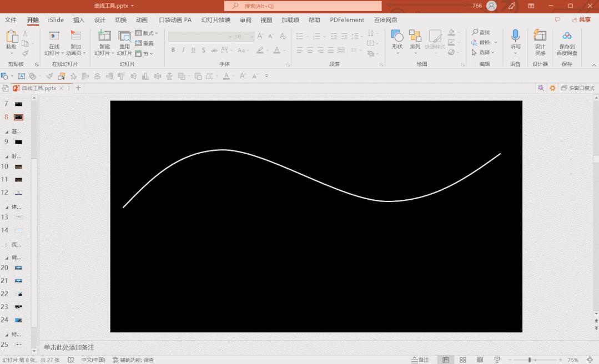The height and width of the screenshot is (364, 599).
Task: Toggle the Notes (备注) pane
Action: [420, 360]
